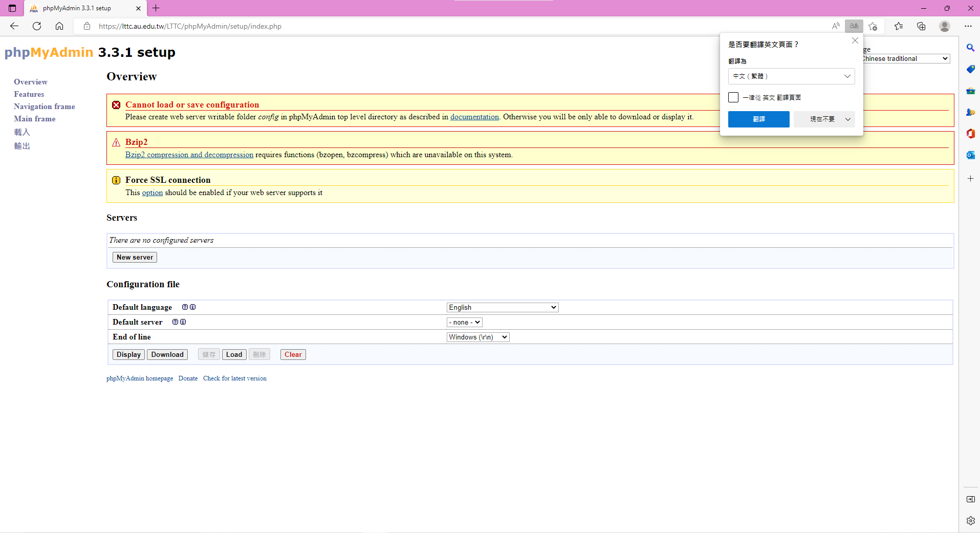Open tab actions menu
The height and width of the screenshot is (533, 980).
(12, 8)
